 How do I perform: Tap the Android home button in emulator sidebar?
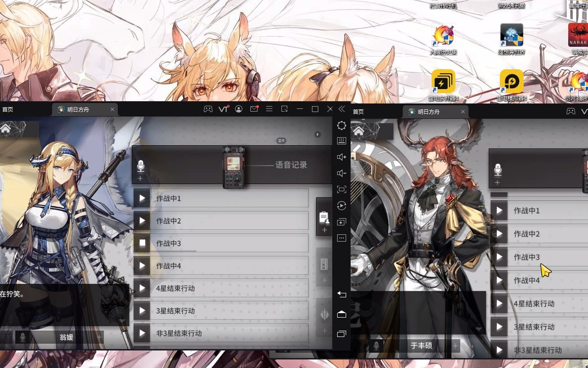point(342,314)
